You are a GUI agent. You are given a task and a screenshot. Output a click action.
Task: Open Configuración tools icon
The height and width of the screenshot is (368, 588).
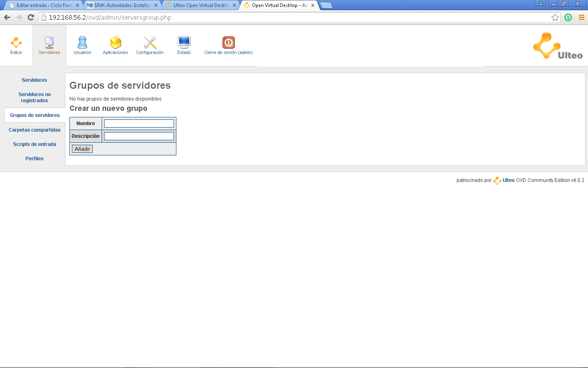pyautogui.click(x=150, y=43)
